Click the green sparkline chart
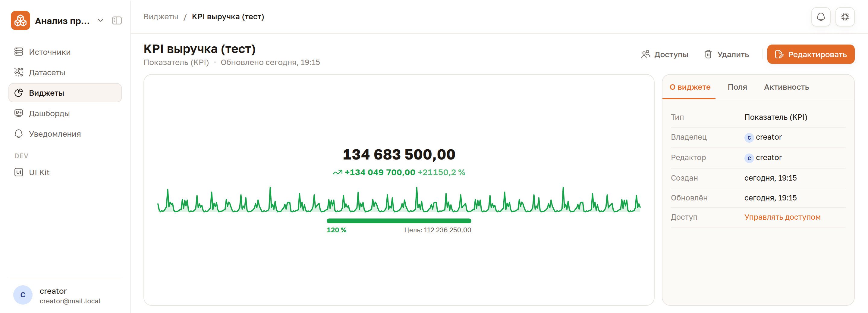The width and height of the screenshot is (868, 313). coord(399,200)
